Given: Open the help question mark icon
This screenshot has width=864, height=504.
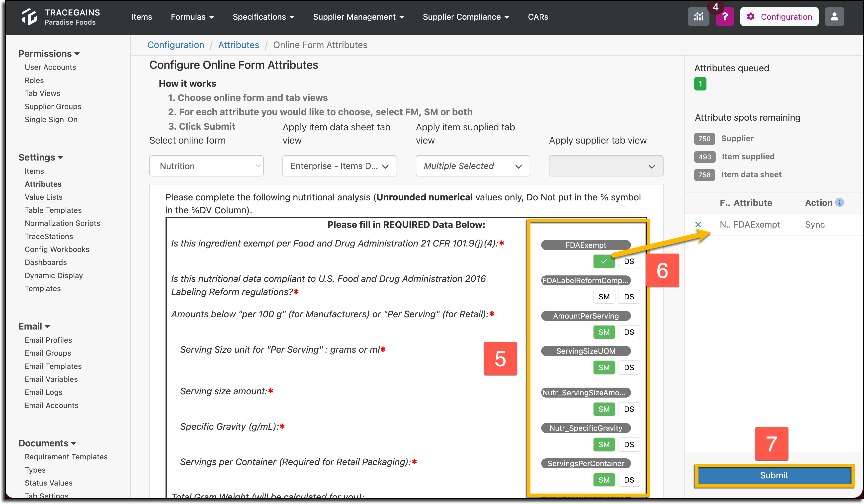Looking at the screenshot, I should pos(724,16).
